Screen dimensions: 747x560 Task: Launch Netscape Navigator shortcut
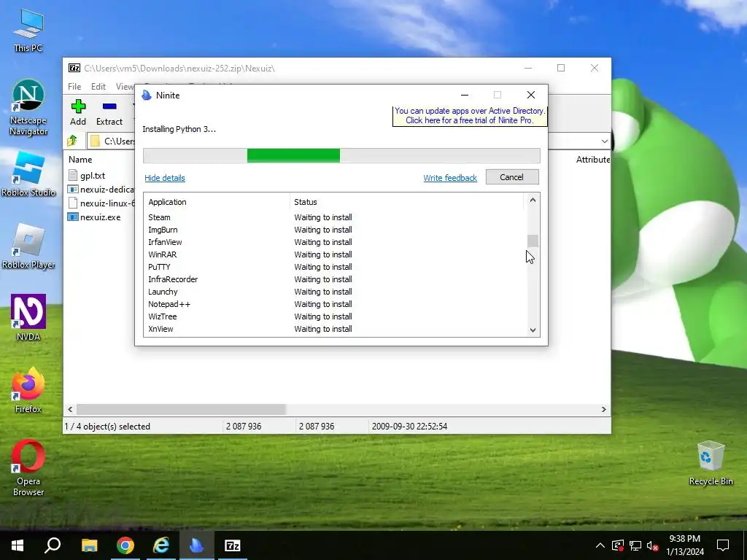[28, 108]
